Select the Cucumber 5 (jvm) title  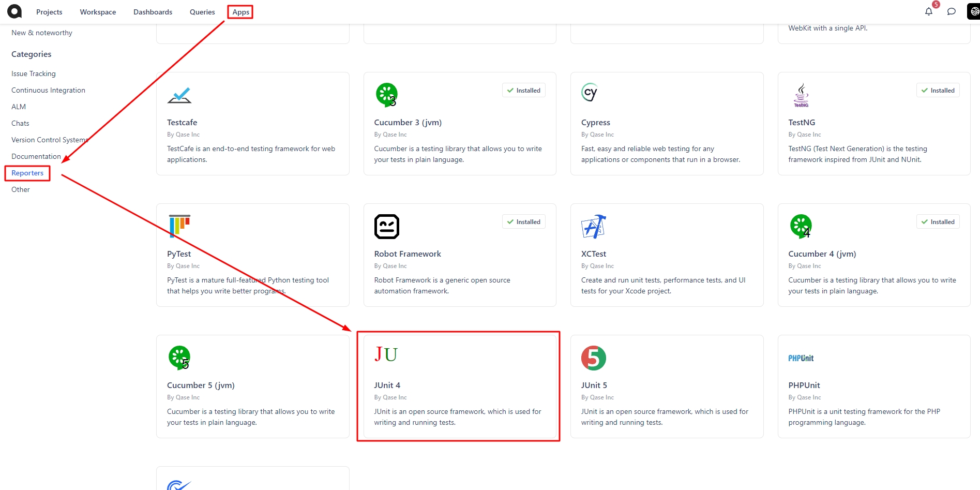click(x=201, y=385)
